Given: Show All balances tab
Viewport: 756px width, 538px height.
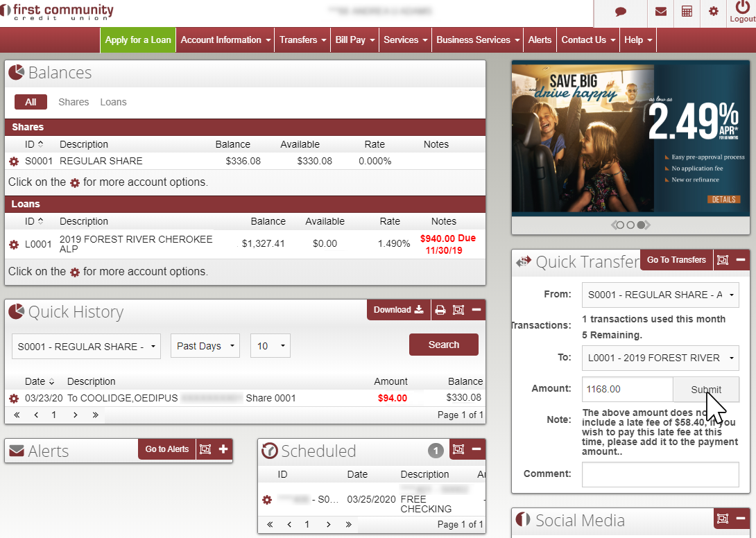Looking at the screenshot, I should [31, 102].
